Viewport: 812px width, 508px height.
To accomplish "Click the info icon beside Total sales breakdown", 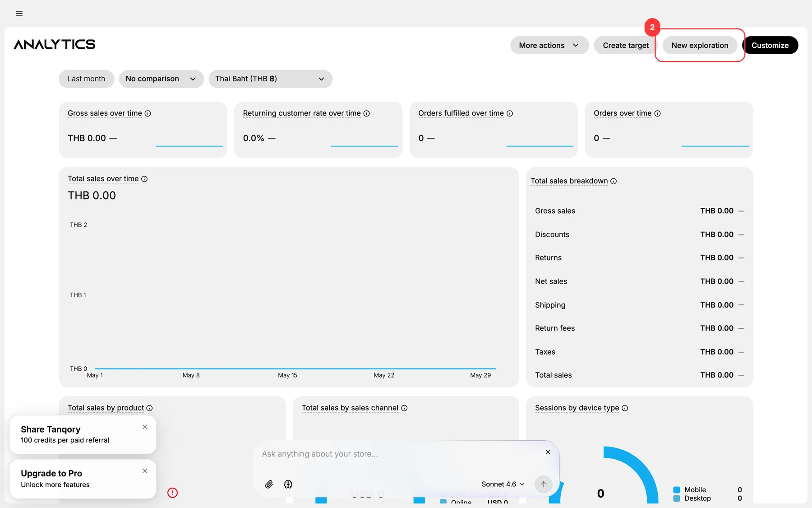I will [x=614, y=181].
